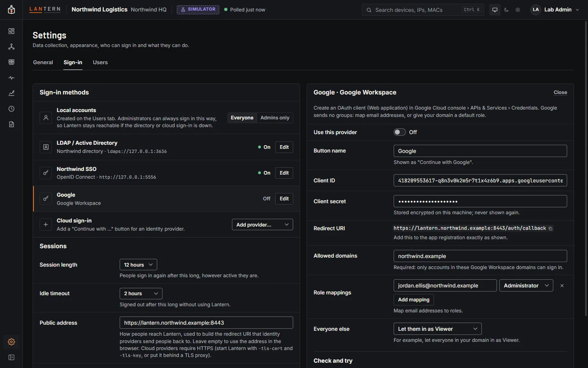Image resolution: width=588 pixels, height=368 pixels.
Task: Open the Add provider dropdown
Action: pyautogui.click(x=263, y=224)
